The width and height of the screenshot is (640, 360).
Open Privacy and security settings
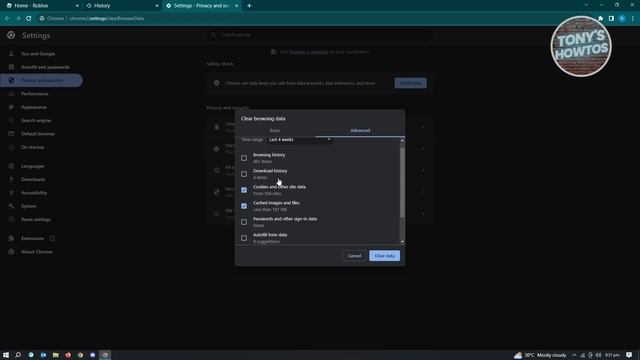coord(41,80)
